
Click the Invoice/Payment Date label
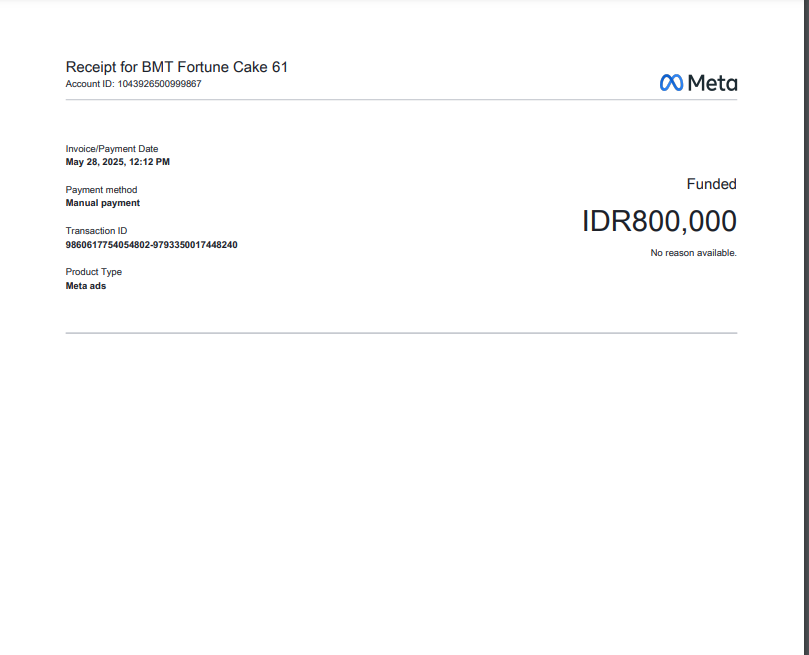[112, 149]
